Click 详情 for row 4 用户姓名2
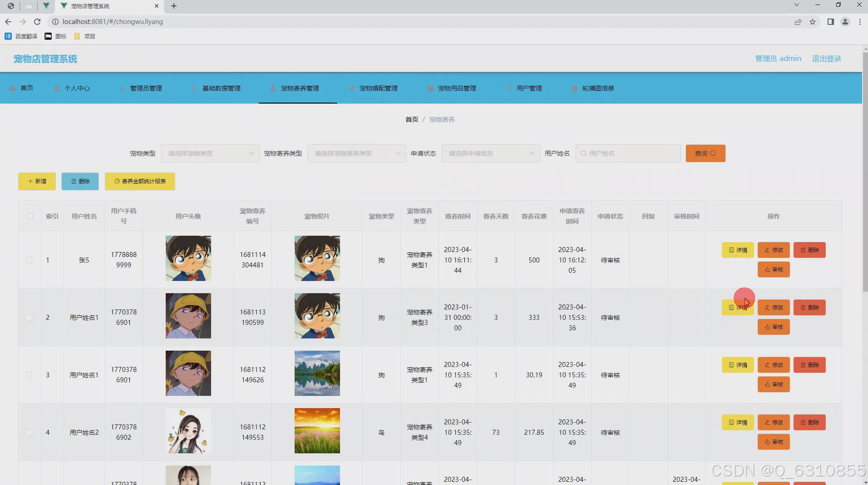The width and height of the screenshot is (868, 485). pos(738,423)
